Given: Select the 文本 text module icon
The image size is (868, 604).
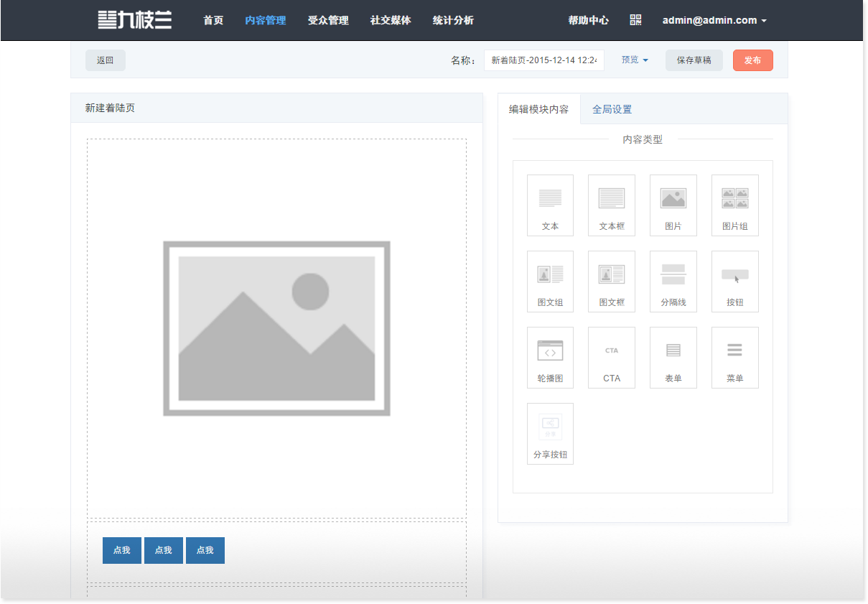Looking at the screenshot, I should pos(550,205).
